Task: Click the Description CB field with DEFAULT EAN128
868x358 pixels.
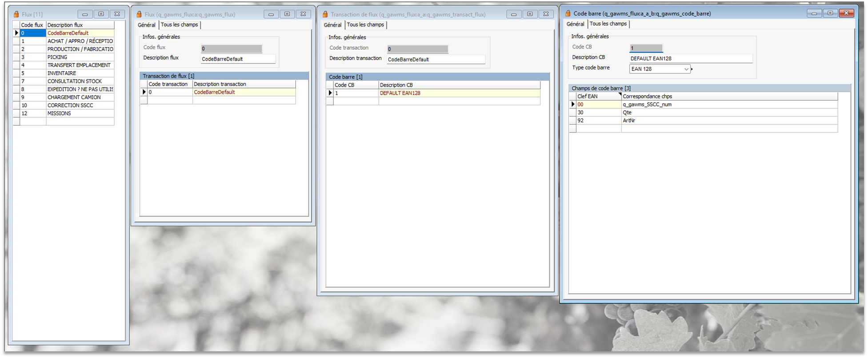Action: [690, 59]
